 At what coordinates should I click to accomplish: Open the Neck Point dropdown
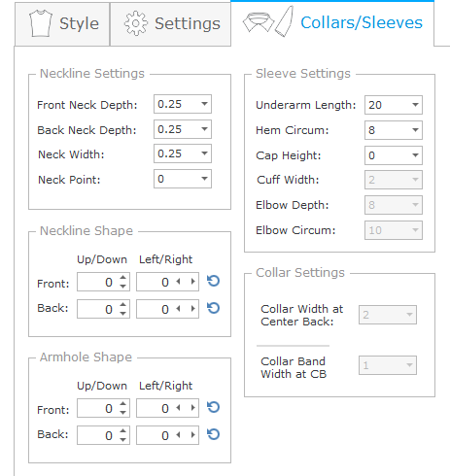click(204, 179)
